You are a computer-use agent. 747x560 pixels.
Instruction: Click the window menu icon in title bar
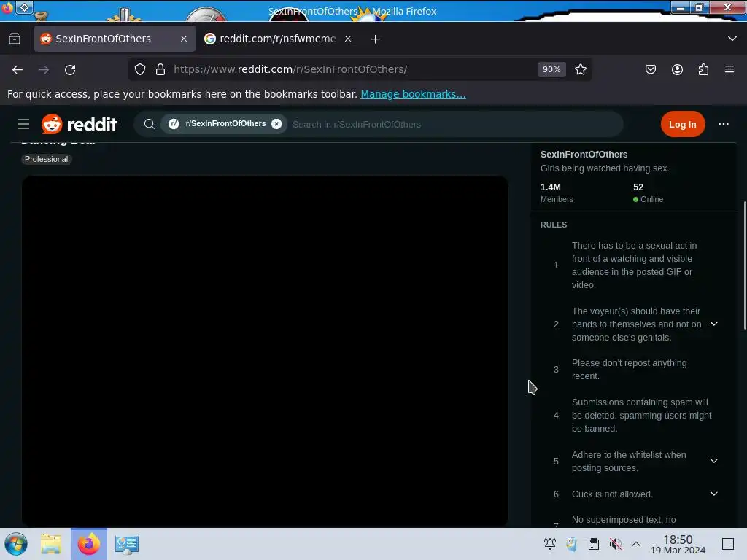tap(7, 7)
